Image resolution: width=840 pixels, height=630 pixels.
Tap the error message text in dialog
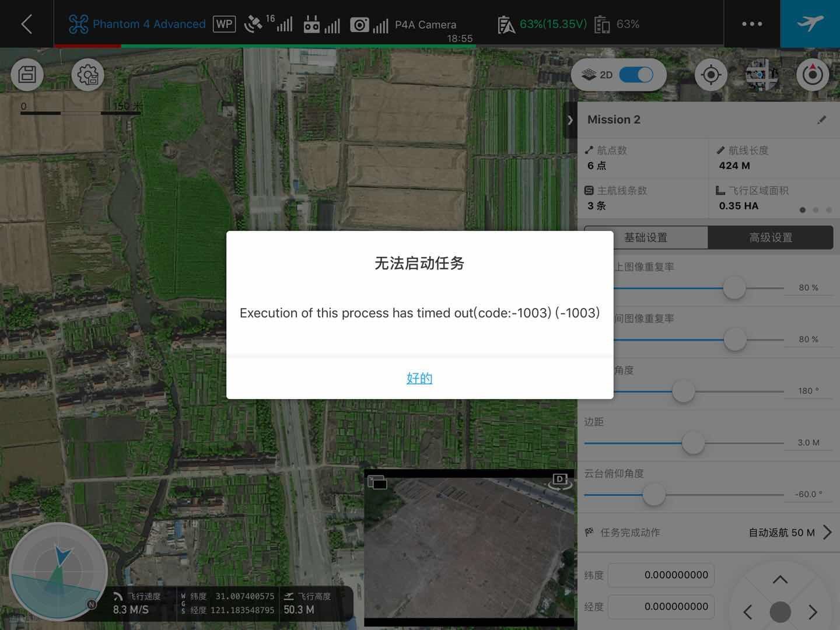point(419,313)
